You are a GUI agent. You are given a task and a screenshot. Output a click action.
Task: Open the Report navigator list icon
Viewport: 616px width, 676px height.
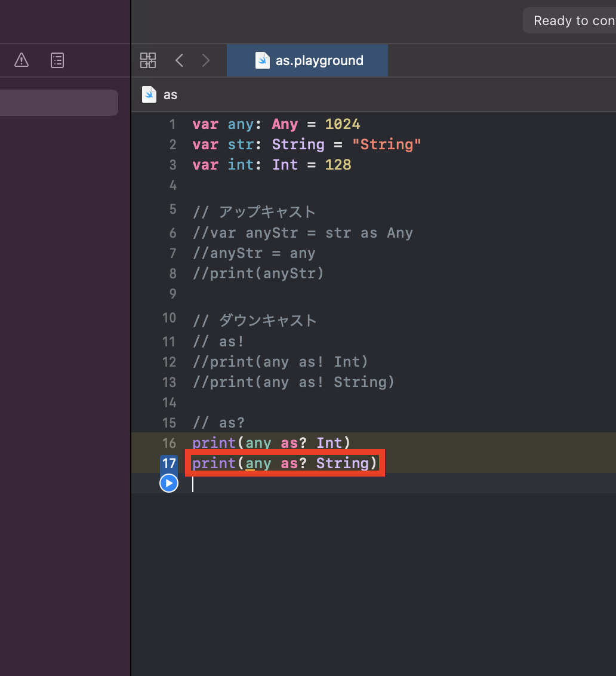[57, 60]
